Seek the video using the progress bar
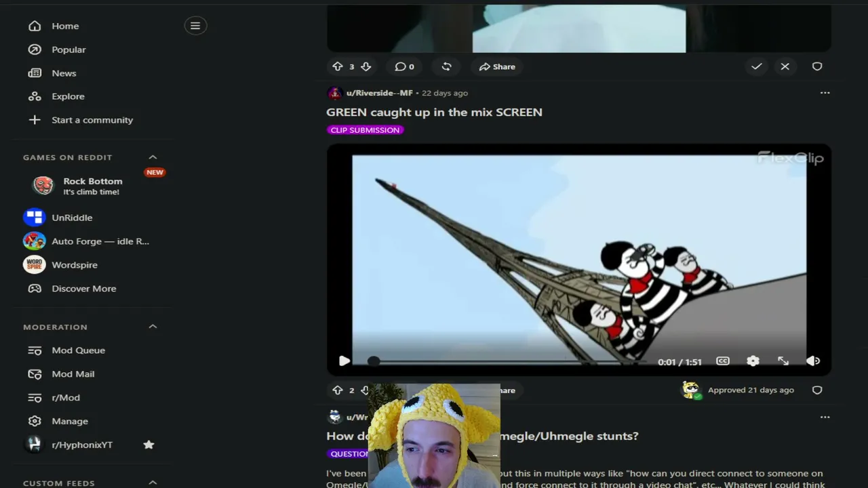Screen dimensions: 868x488 tap(507, 361)
